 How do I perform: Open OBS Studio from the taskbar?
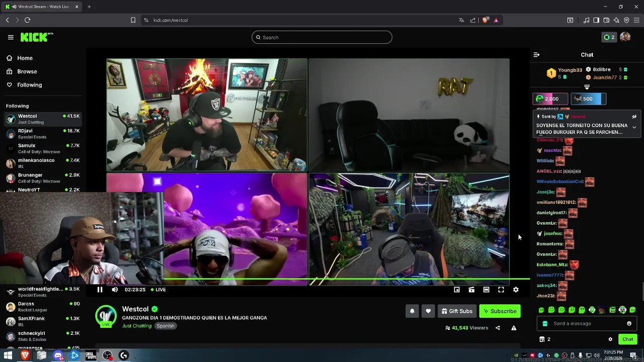click(107, 355)
